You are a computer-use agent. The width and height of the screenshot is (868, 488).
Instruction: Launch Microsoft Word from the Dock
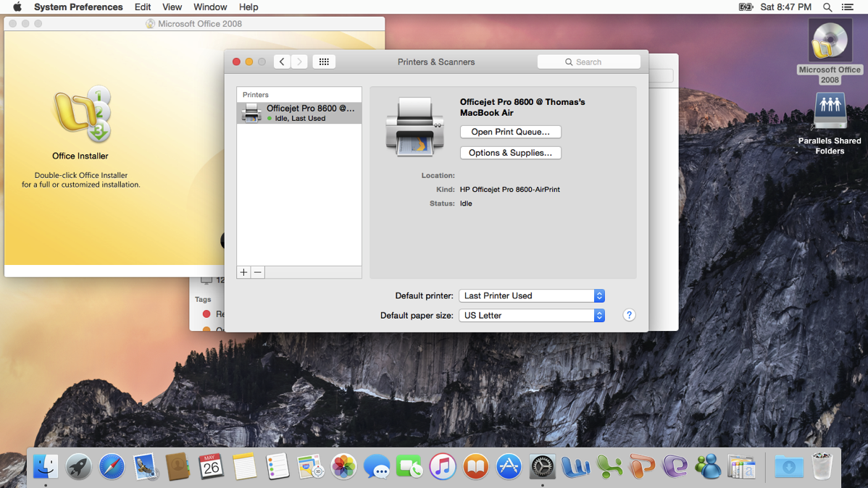coord(575,466)
